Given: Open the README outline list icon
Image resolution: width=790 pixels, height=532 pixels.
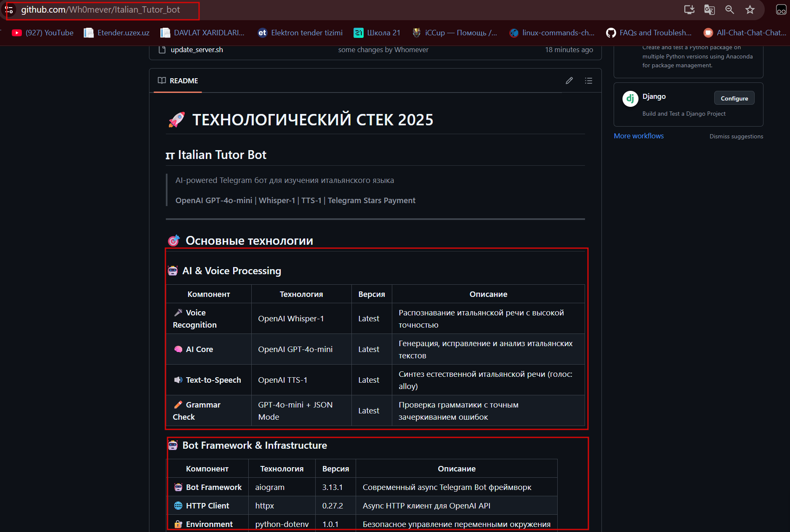Looking at the screenshot, I should [x=588, y=80].
